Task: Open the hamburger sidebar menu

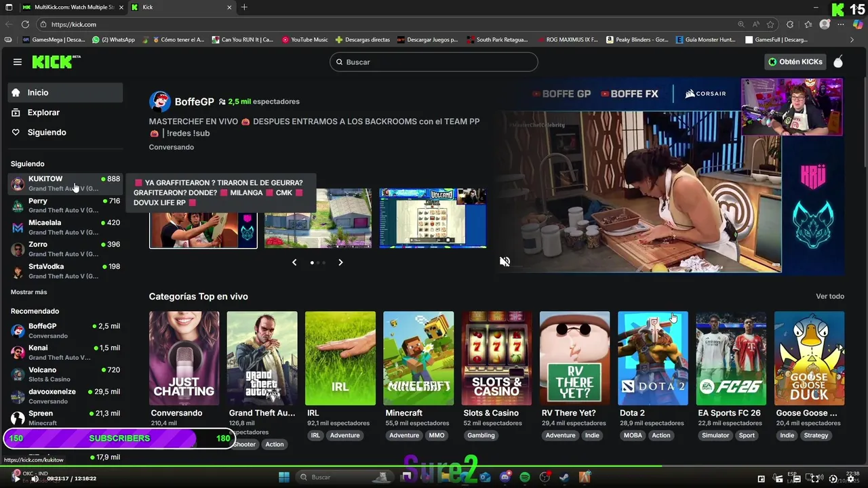Action: pyautogui.click(x=18, y=62)
